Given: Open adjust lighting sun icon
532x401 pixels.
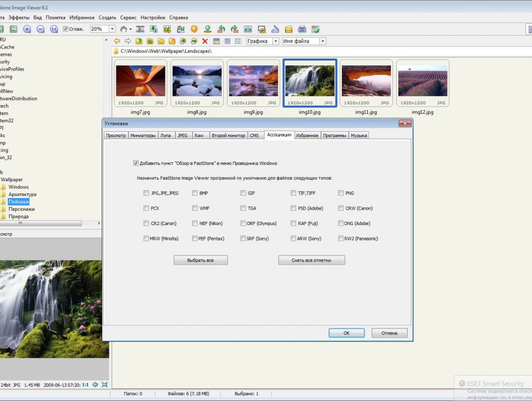Looking at the screenshot, I should (194, 29).
